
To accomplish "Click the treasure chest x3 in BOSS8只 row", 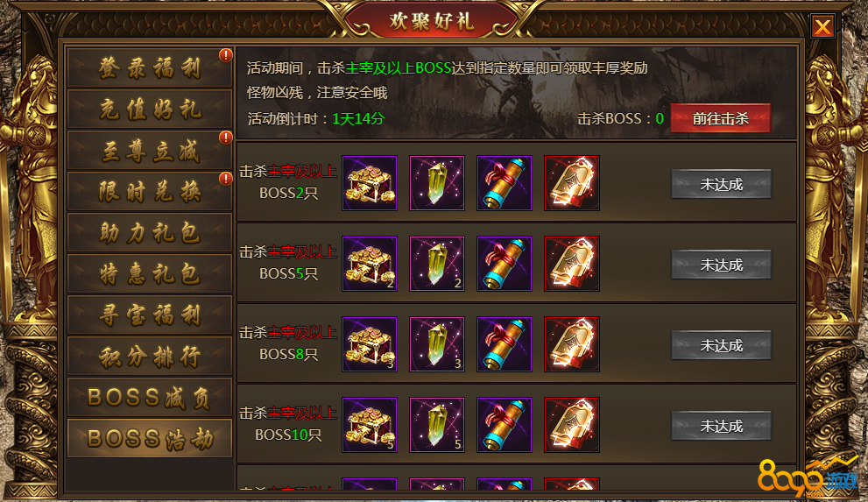I will tap(370, 344).
